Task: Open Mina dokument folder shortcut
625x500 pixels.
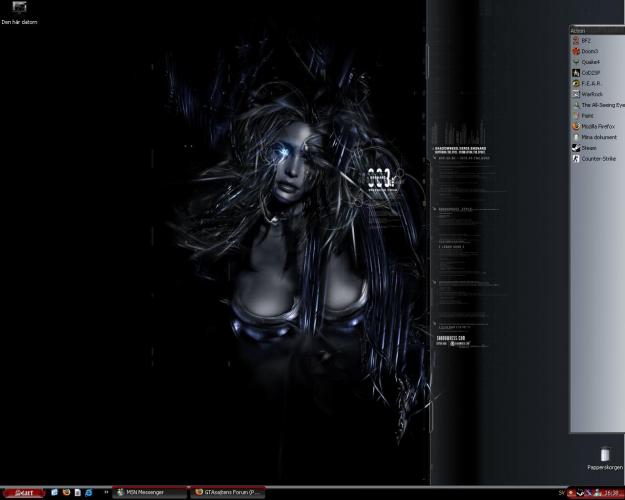Action: (596, 137)
